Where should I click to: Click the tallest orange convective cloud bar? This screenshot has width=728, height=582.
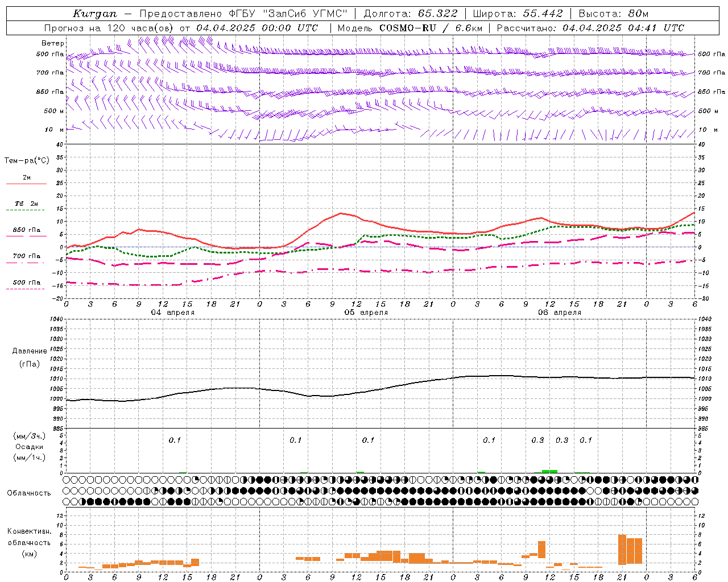click(622, 549)
